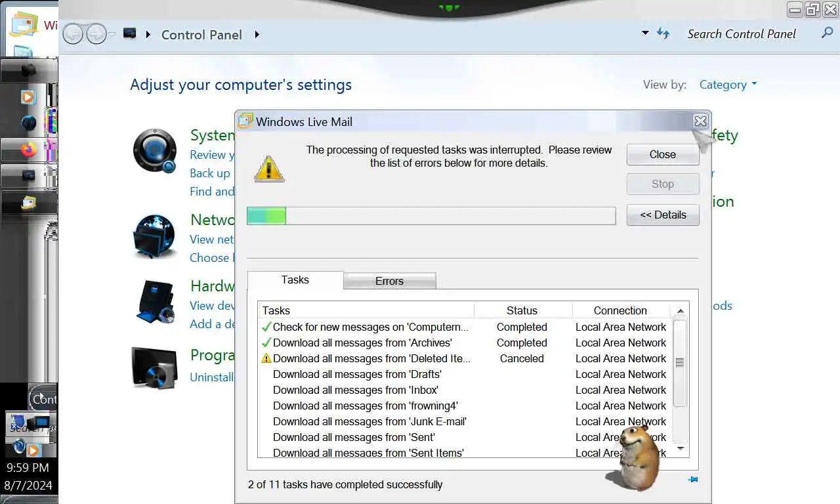Click the System and Security category icon
This screenshot has width=840, height=504.
click(x=155, y=150)
